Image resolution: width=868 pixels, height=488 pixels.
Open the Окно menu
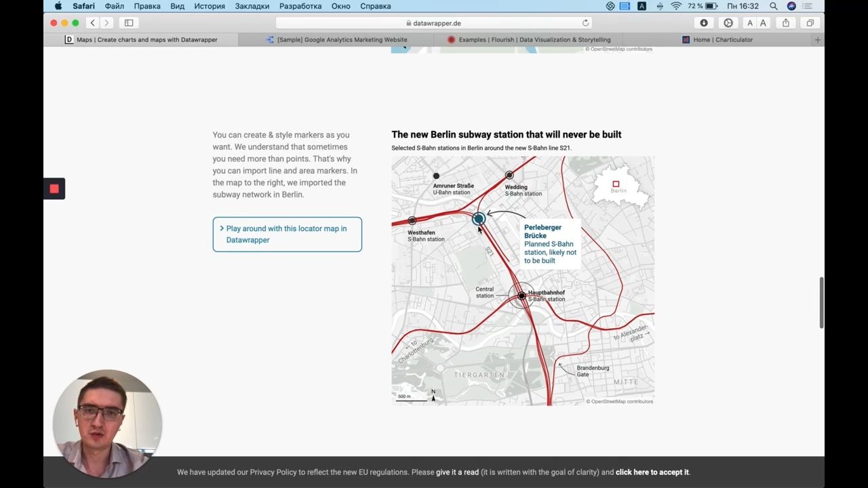341,6
